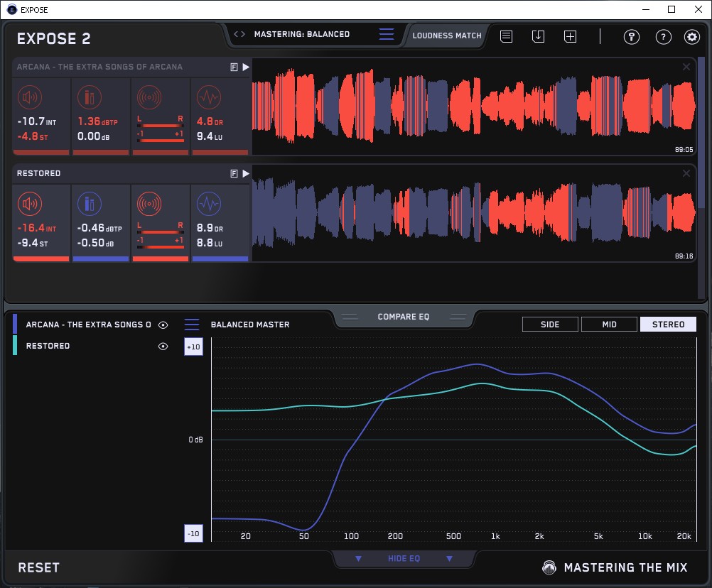Click the Restored -16.4 INT loudness value
This screenshot has width=712, height=588.
click(37, 228)
